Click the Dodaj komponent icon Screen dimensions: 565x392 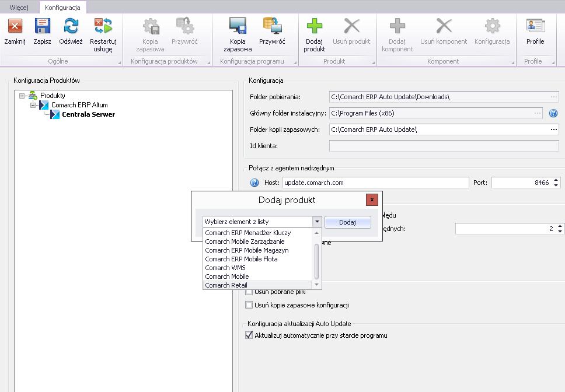[x=397, y=26]
